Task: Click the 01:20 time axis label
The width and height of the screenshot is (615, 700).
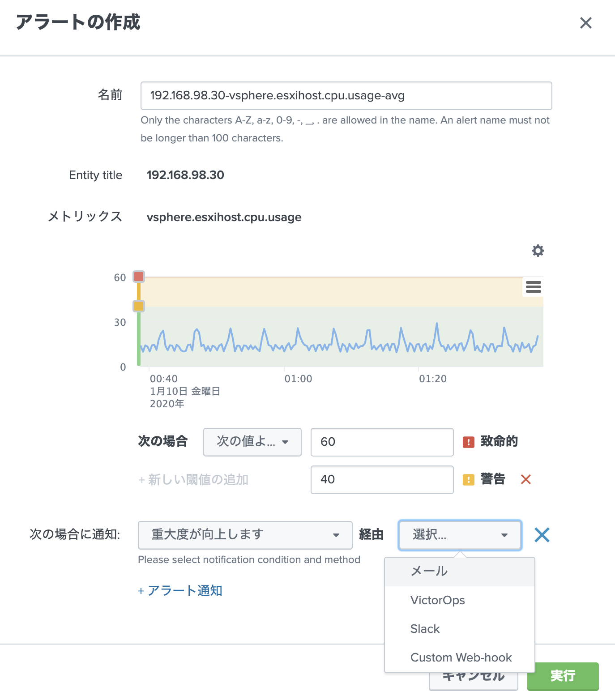Action: pos(433,379)
